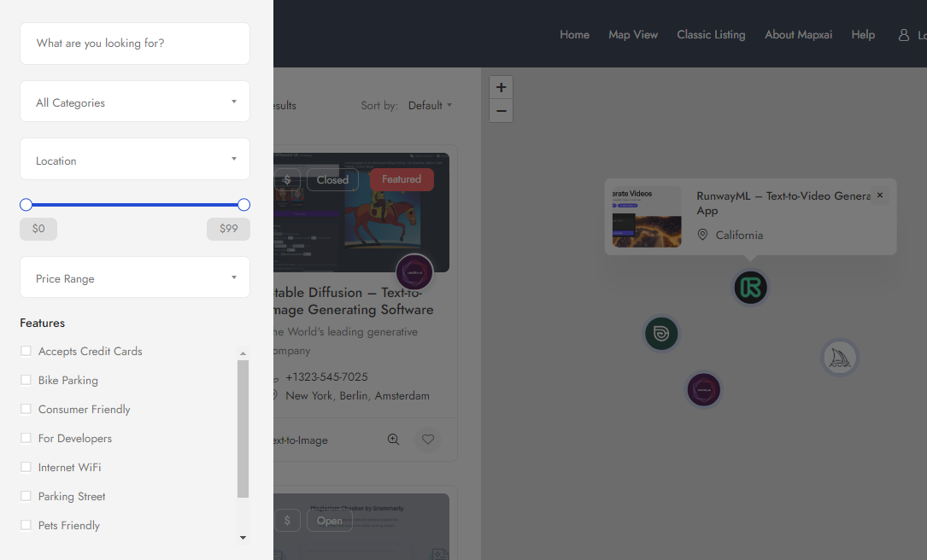Click the Open status badge on Grammarly card
This screenshot has width=927, height=560.
pyautogui.click(x=329, y=521)
